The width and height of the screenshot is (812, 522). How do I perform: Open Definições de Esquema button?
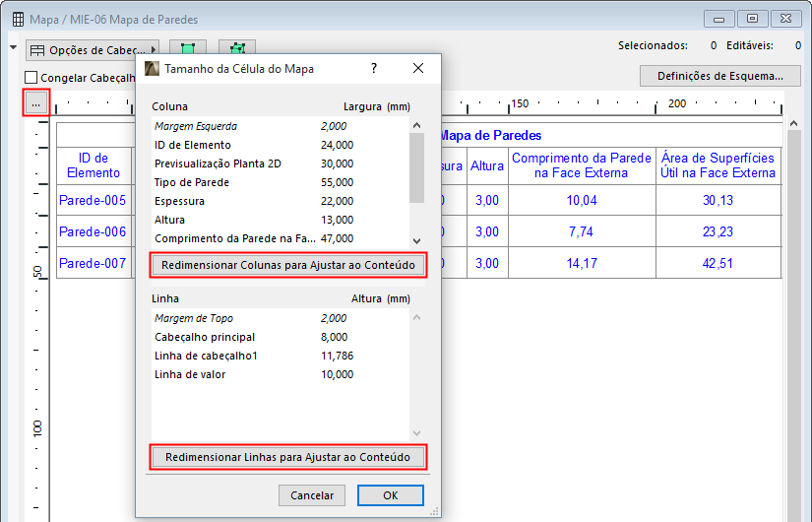[719, 76]
